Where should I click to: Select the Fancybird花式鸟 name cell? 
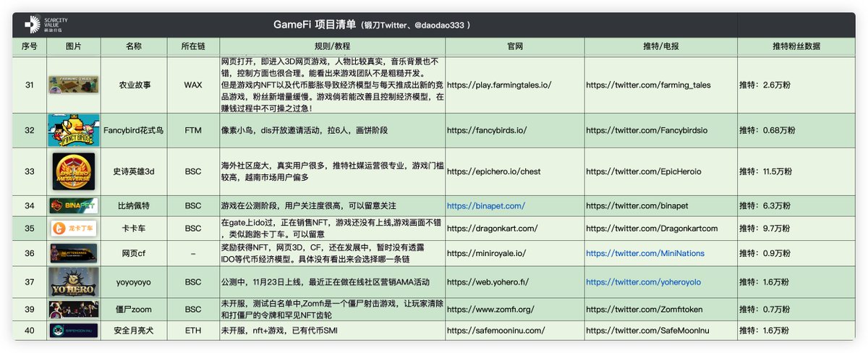[x=134, y=131]
